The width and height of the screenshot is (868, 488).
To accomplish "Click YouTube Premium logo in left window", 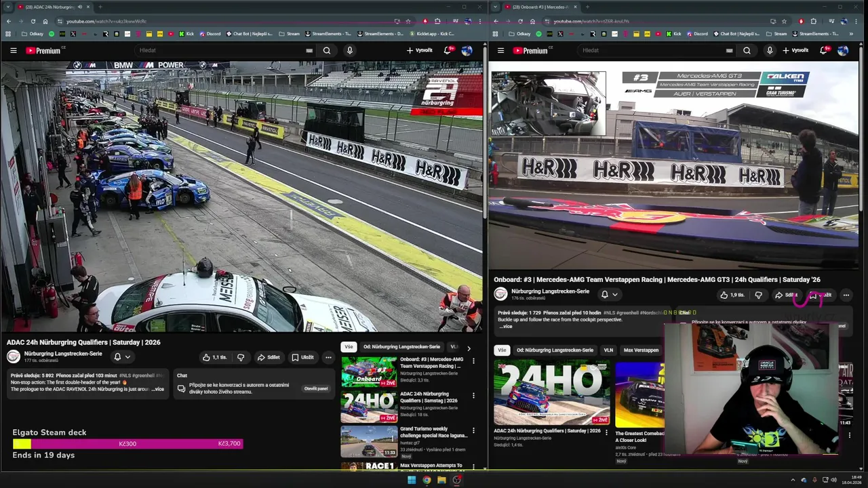I will pyautogui.click(x=43, y=50).
